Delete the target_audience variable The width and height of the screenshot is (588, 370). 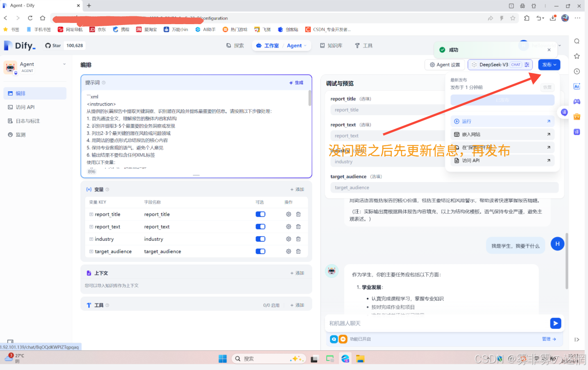(x=298, y=252)
